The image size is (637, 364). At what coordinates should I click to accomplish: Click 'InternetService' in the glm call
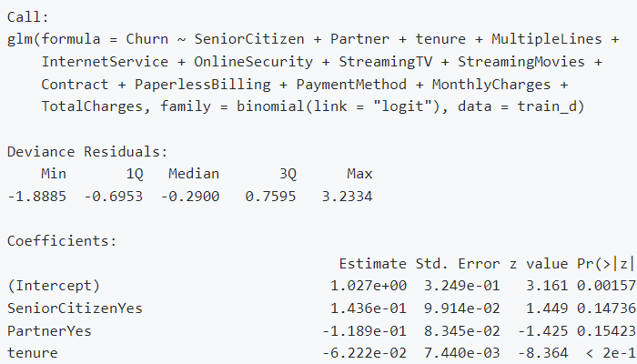point(105,62)
